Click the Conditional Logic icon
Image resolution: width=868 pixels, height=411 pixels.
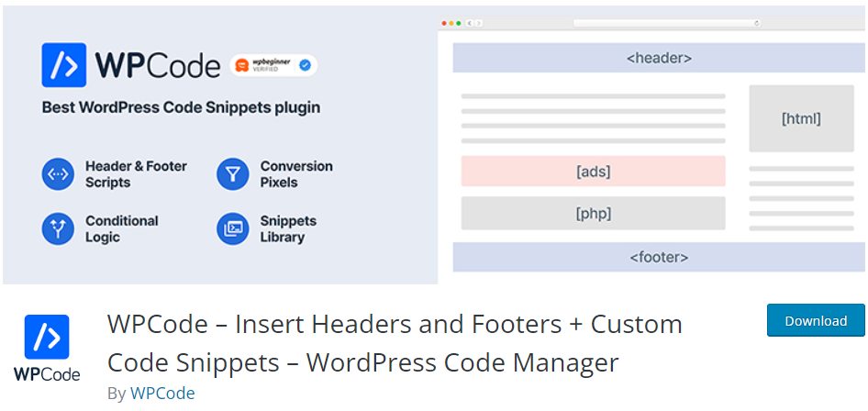(58, 228)
